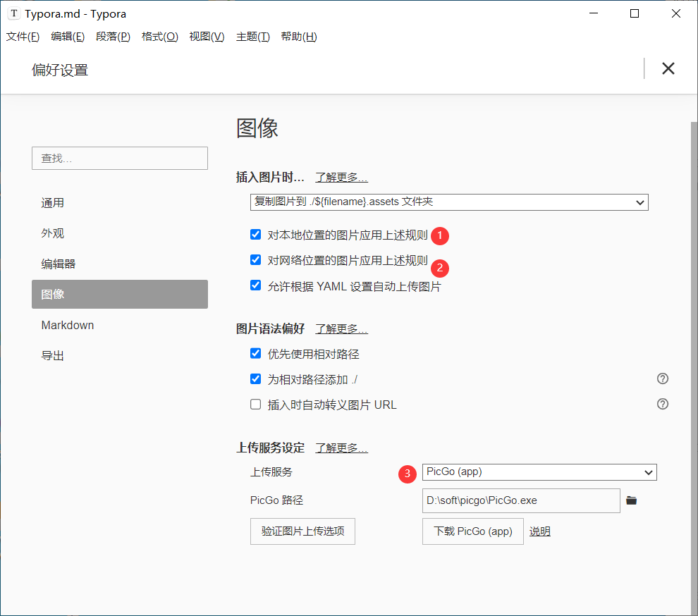This screenshot has width=698, height=616.
Task: Browse for PicGo path with folder icon
Action: [631, 500]
